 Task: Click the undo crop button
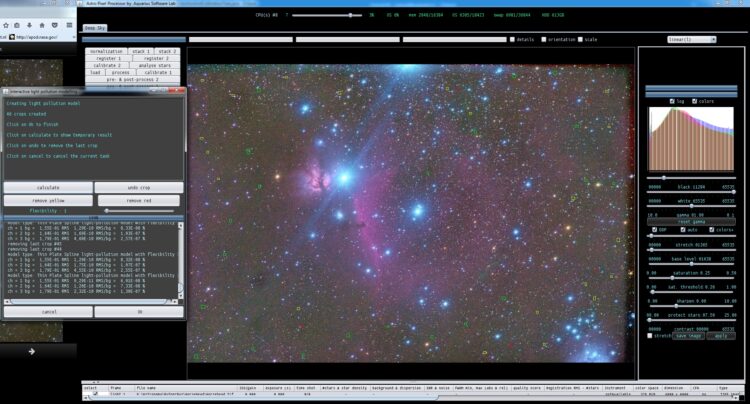point(139,187)
